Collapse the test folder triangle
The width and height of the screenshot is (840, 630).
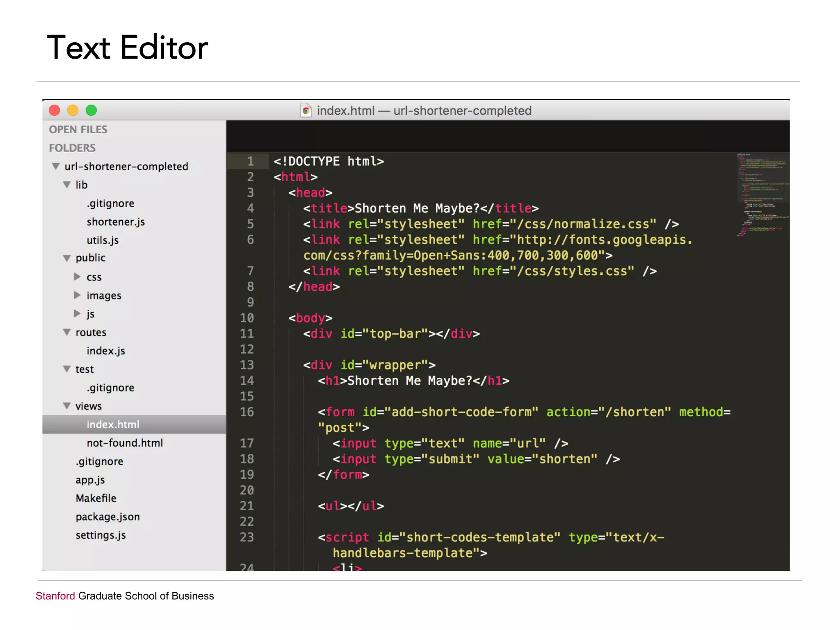(67, 369)
